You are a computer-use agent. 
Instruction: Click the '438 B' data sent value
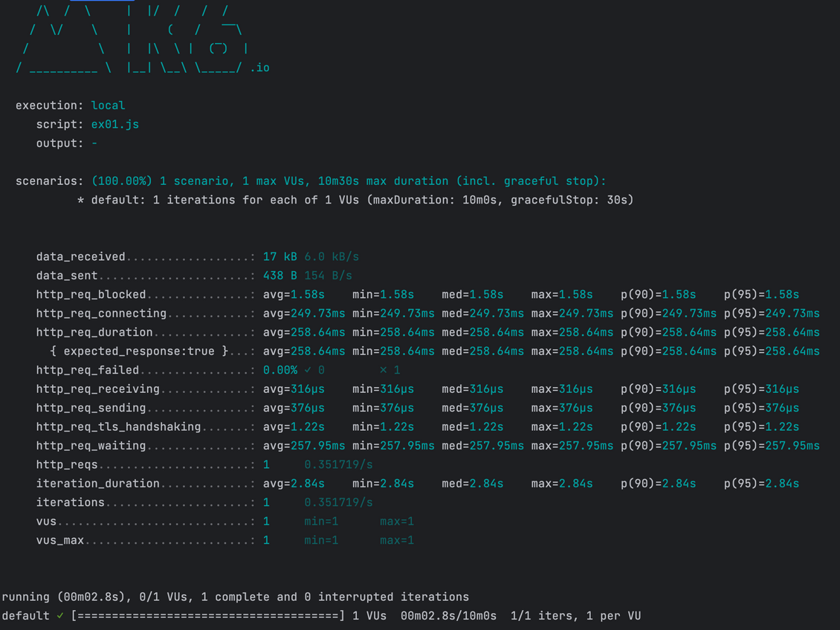(280, 276)
